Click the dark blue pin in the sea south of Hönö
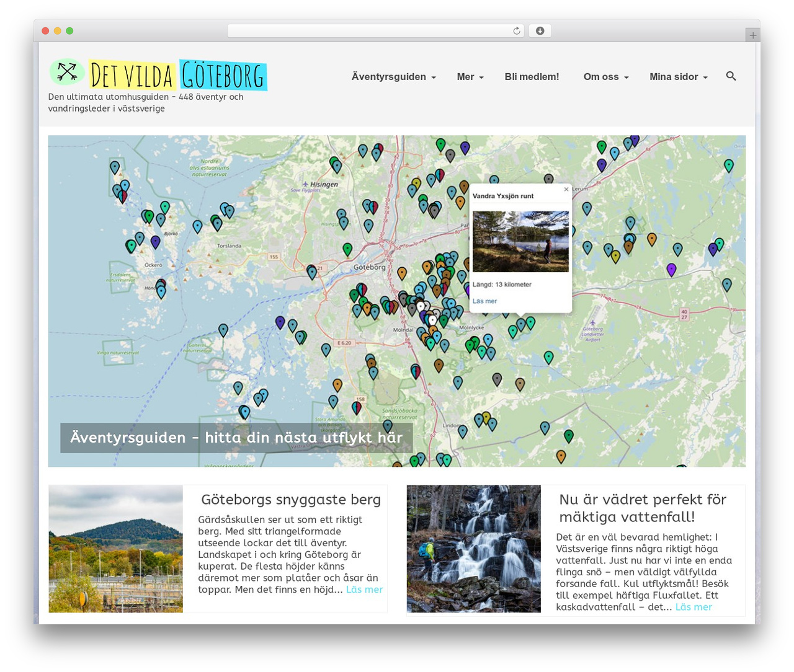 [280, 322]
